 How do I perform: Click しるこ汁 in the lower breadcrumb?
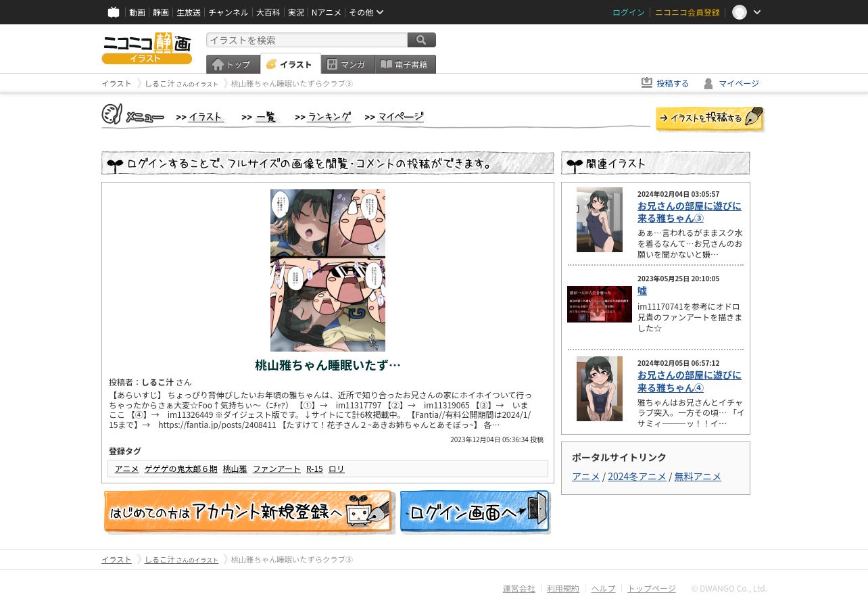coord(181,559)
